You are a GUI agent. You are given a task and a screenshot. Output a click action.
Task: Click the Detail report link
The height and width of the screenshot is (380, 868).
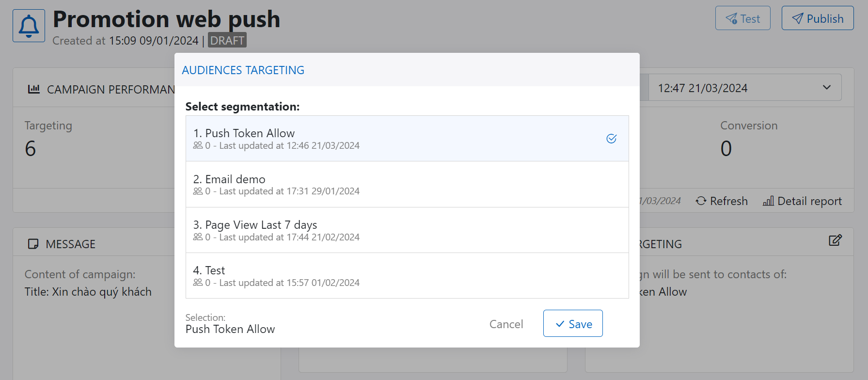coord(809,201)
